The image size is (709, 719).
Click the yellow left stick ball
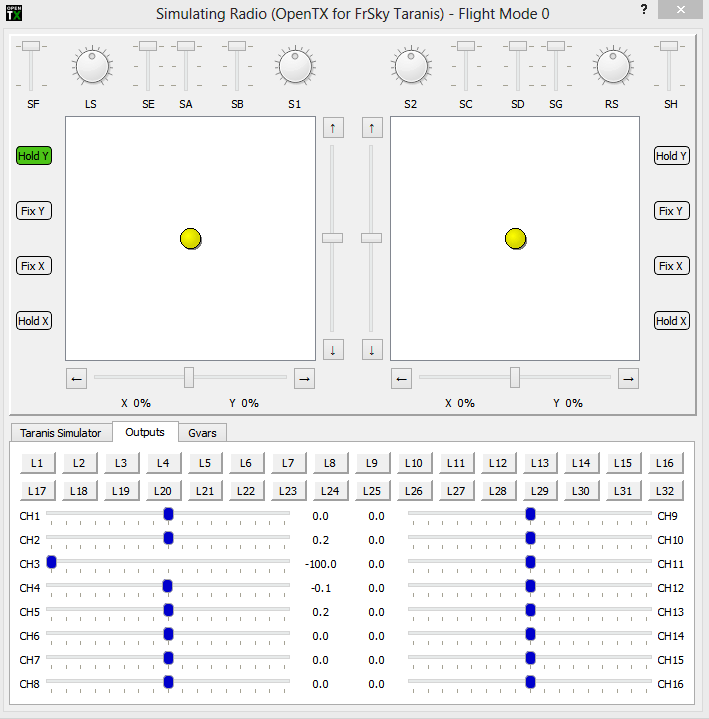pyautogui.click(x=190, y=238)
